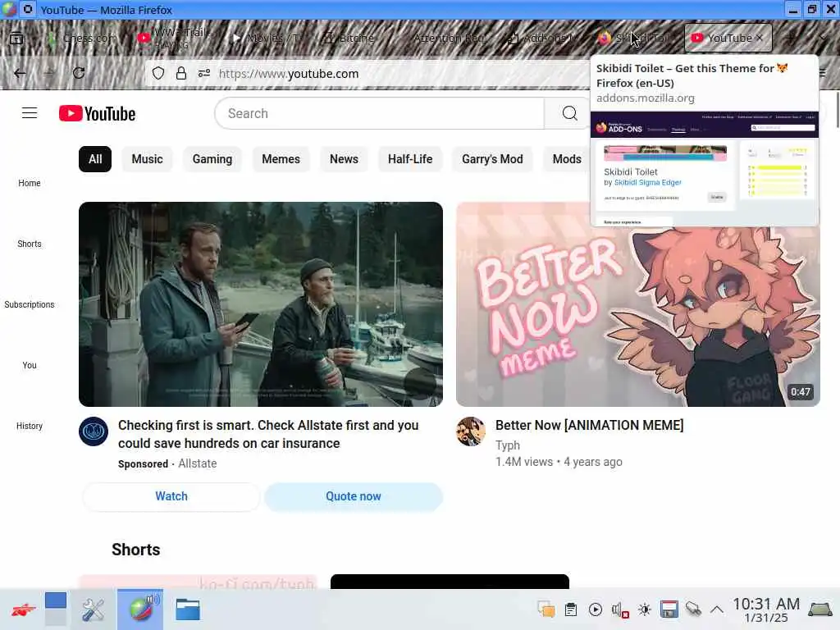The width and height of the screenshot is (840, 630).
Task: Open the YouTube guide hamburger menu
Action: pos(30,113)
